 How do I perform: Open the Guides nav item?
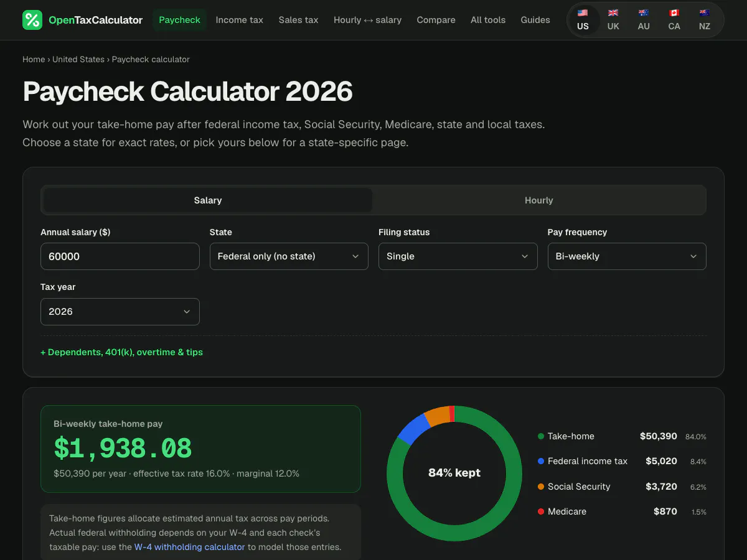(535, 20)
